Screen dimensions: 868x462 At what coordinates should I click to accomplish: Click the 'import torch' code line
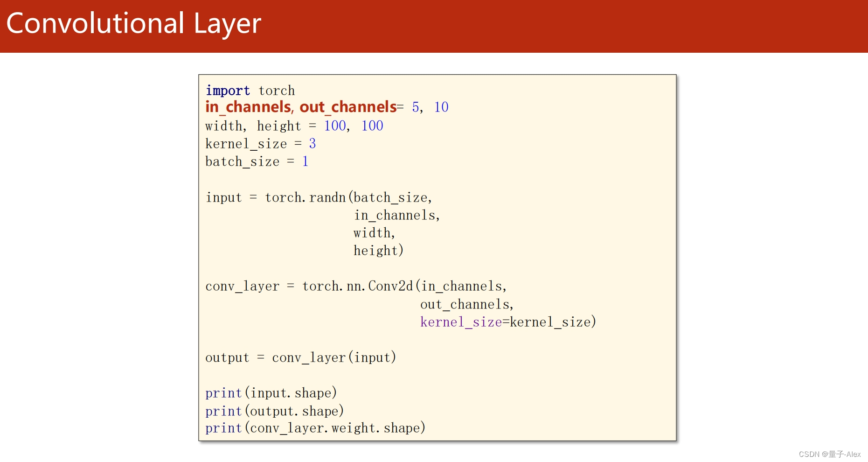pos(250,90)
